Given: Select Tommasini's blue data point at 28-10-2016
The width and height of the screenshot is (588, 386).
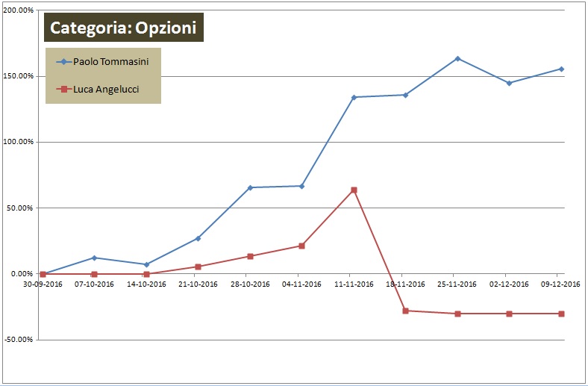Looking at the screenshot, I should point(250,187).
